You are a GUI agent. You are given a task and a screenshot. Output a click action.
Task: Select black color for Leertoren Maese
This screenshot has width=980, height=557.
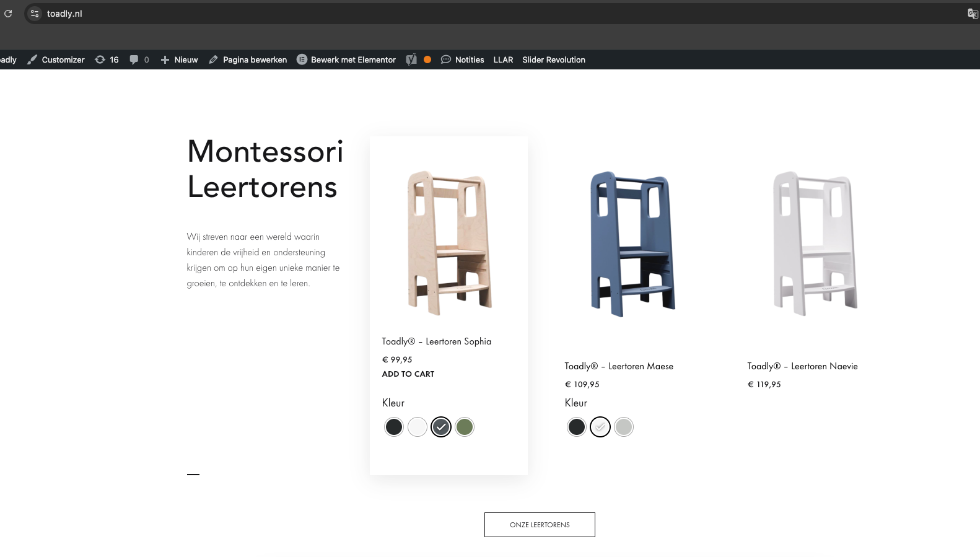577,427
